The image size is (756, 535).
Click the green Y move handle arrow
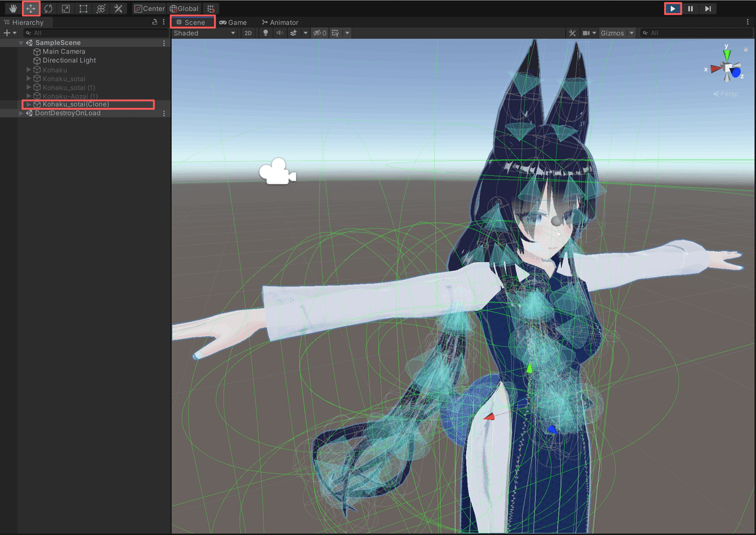530,368
